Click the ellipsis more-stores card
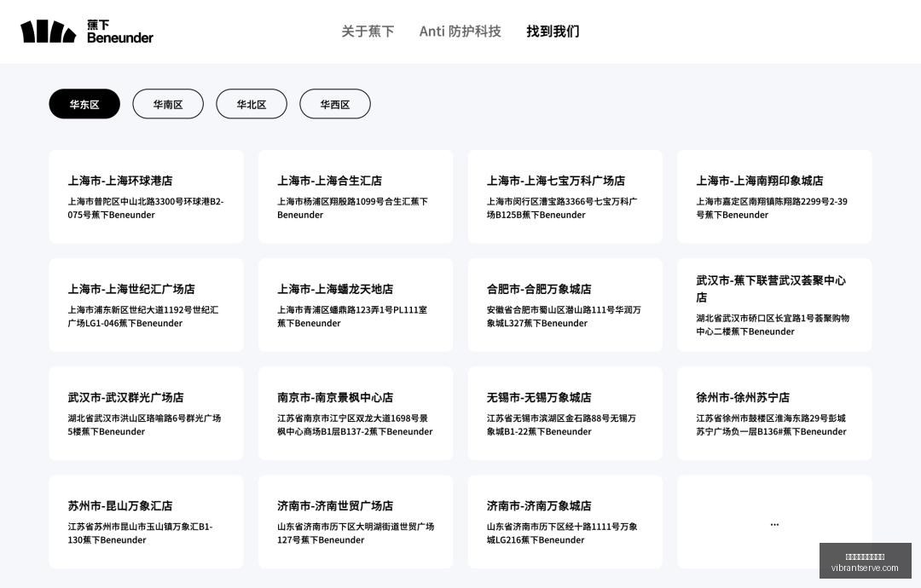The image size is (921, 588). pyautogui.click(x=774, y=522)
